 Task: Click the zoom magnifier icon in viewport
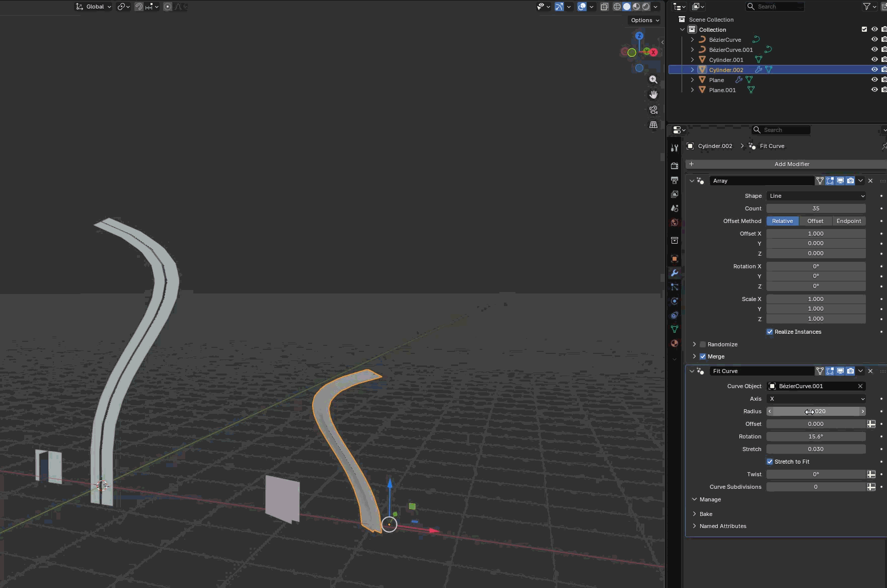click(653, 80)
